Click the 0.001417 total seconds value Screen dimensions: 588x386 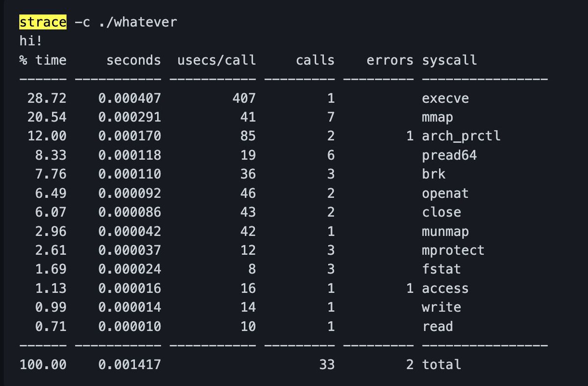[x=129, y=364]
